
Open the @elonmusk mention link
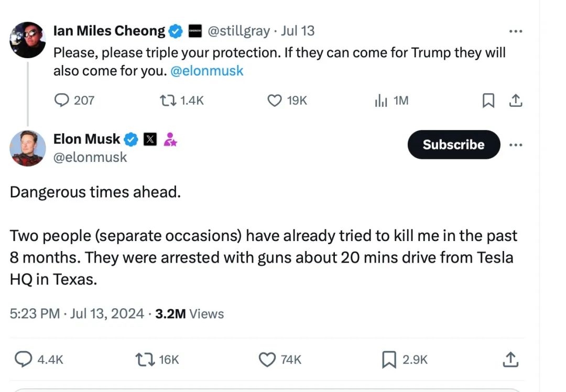click(x=207, y=71)
